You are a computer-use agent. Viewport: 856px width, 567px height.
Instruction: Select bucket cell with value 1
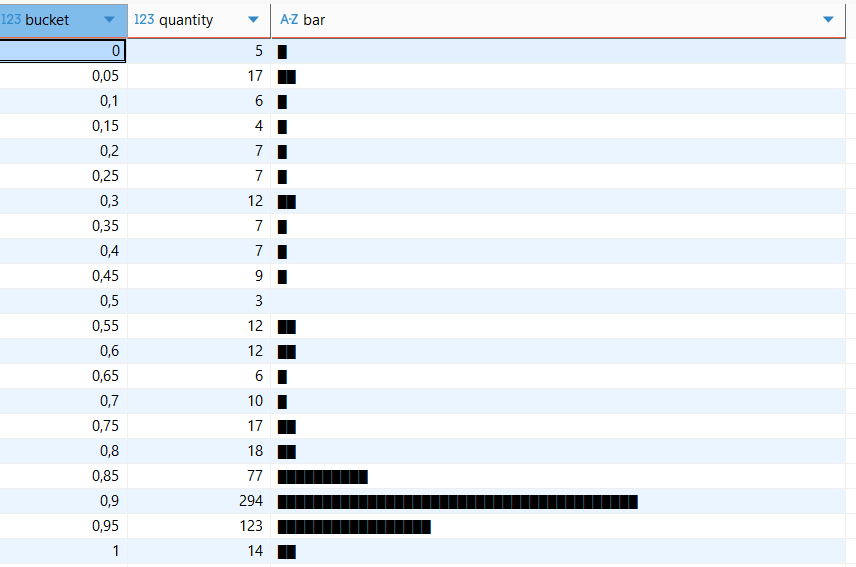(x=63, y=551)
